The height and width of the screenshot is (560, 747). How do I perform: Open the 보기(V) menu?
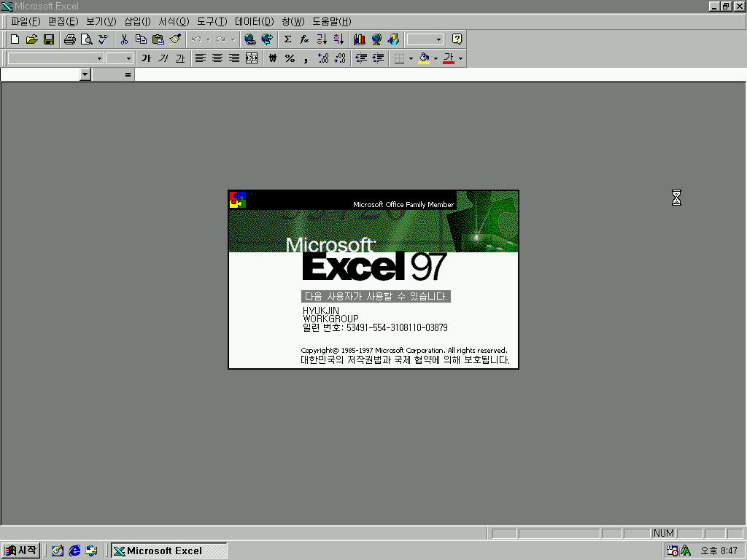[x=101, y=21]
